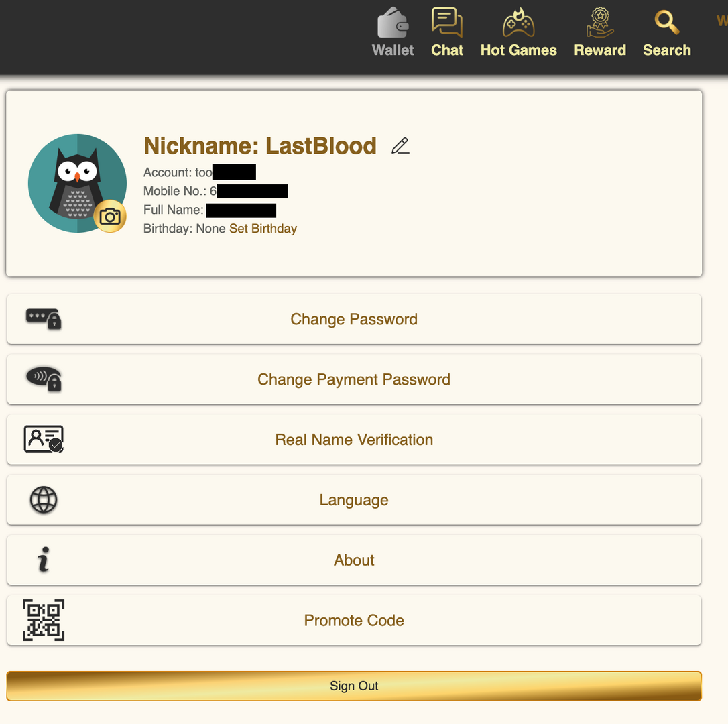Click the password lock icon
Image resolution: width=728 pixels, height=724 pixels.
[44, 319]
